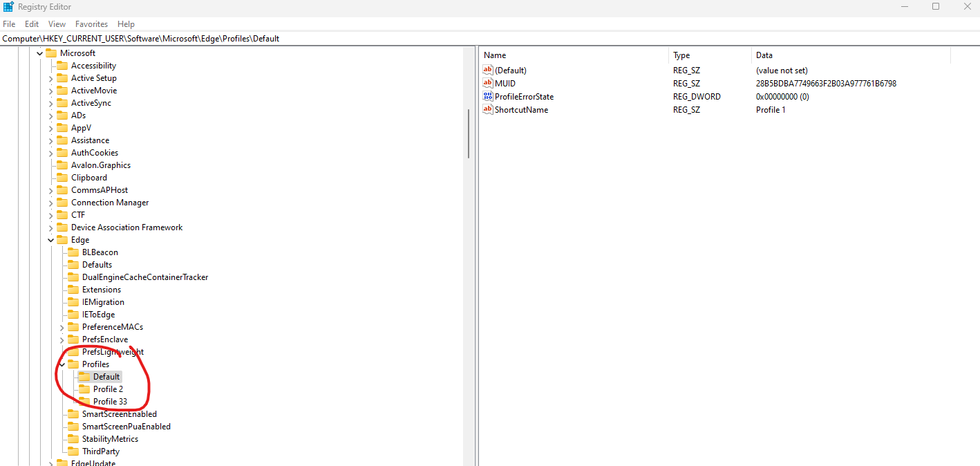The width and height of the screenshot is (980, 466).
Task: Open the Favorites menu
Action: pyautogui.click(x=91, y=24)
